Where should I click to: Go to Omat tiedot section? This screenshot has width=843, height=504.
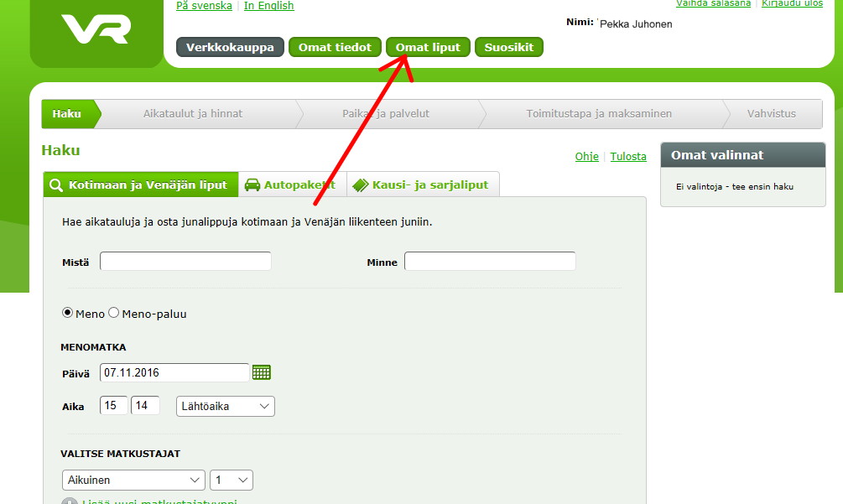click(x=335, y=47)
